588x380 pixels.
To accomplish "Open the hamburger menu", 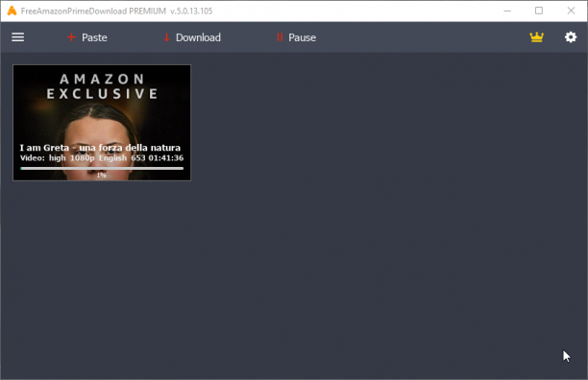I will (x=17, y=37).
